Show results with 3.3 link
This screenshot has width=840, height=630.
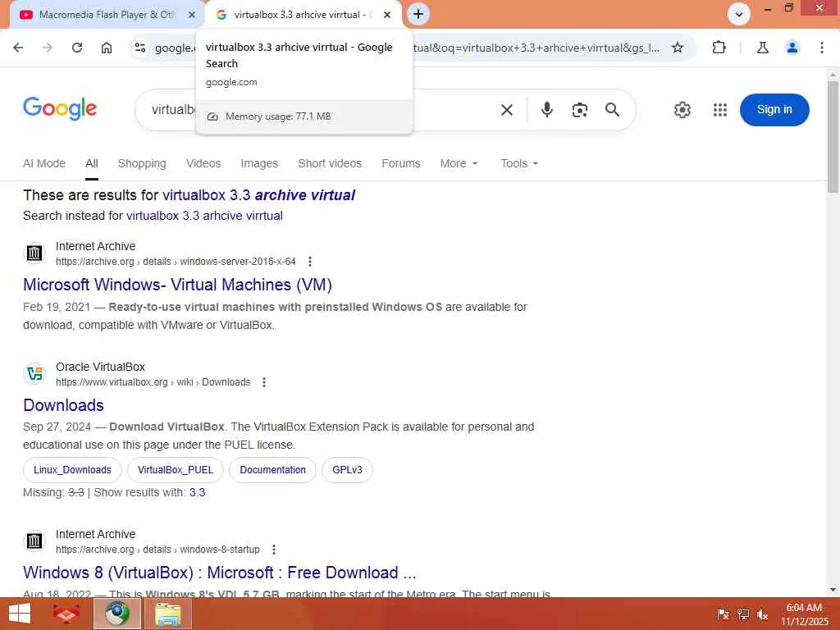pyautogui.click(x=197, y=492)
